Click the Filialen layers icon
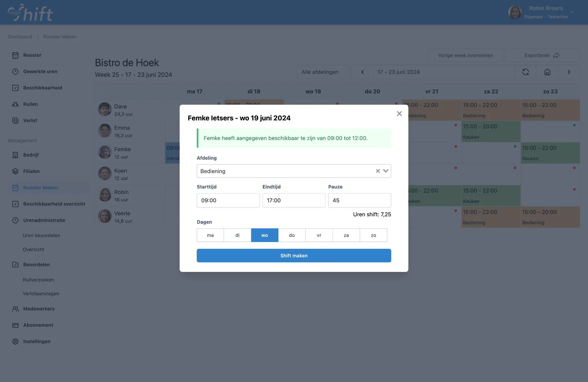Viewport: 588px width, 382px height. coord(15,171)
